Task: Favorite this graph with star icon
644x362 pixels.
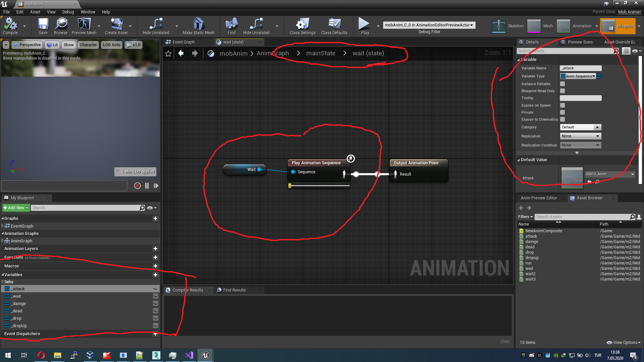Action: 168,53
